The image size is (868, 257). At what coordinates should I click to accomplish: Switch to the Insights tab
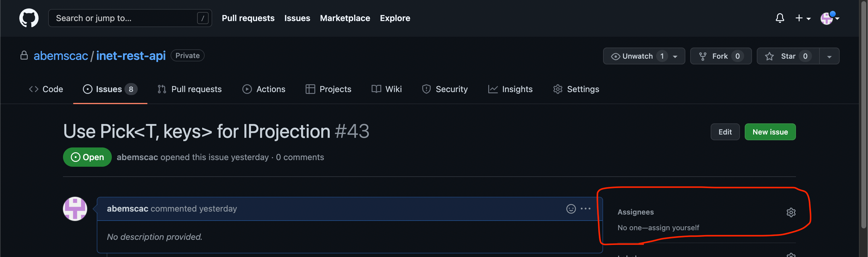pos(510,89)
